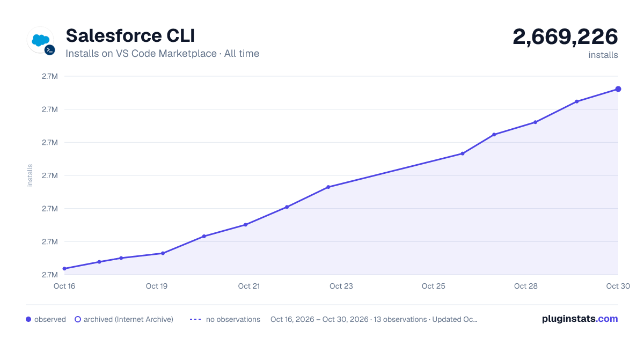Click the data point above Oct 21
Screen dimensions: 644x338
[245, 225]
